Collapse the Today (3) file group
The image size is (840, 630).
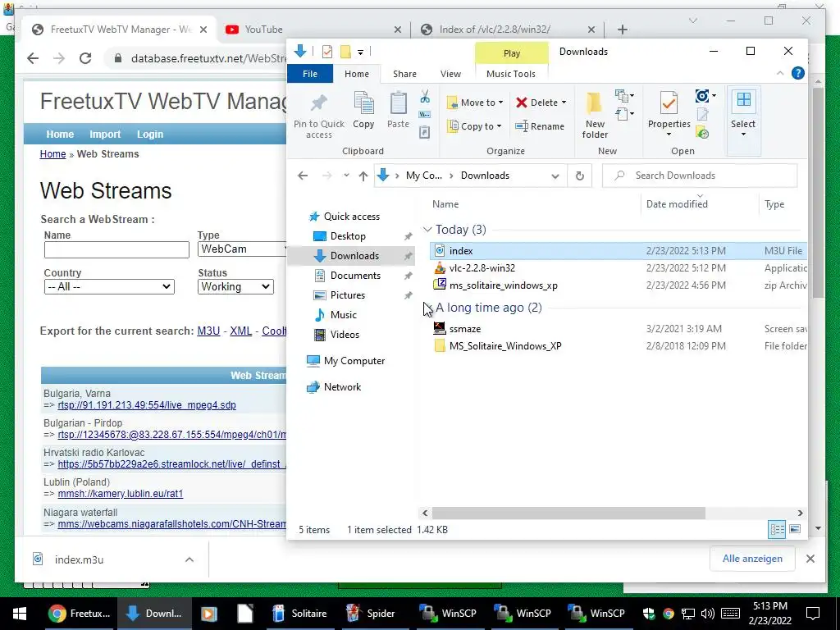pyautogui.click(x=427, y=230)
